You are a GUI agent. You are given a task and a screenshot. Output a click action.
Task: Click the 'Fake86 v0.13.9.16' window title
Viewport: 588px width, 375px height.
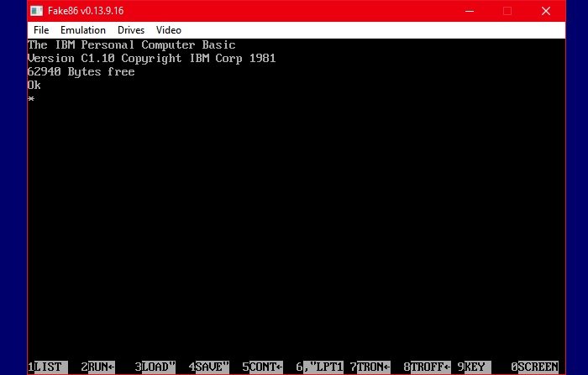point(86,11)
